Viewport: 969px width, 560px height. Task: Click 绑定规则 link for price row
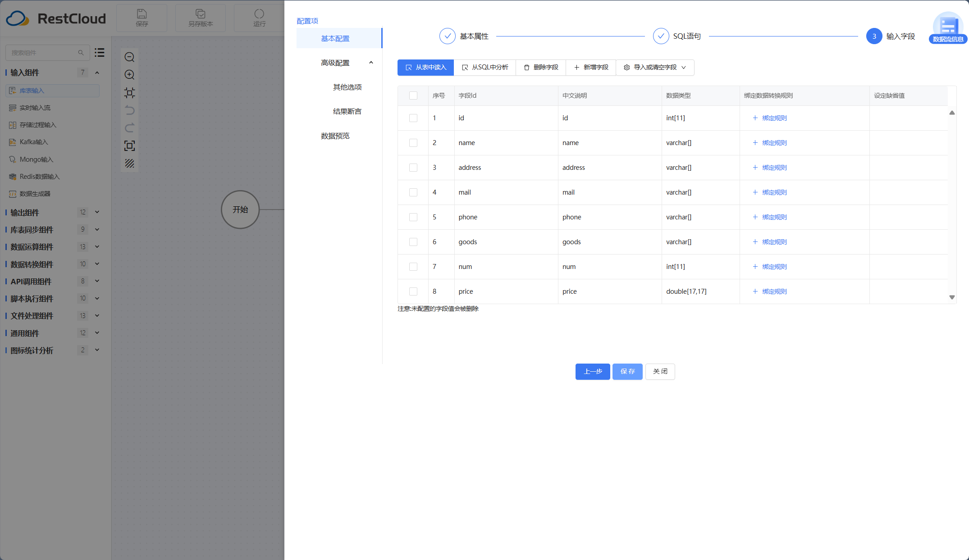770,291
